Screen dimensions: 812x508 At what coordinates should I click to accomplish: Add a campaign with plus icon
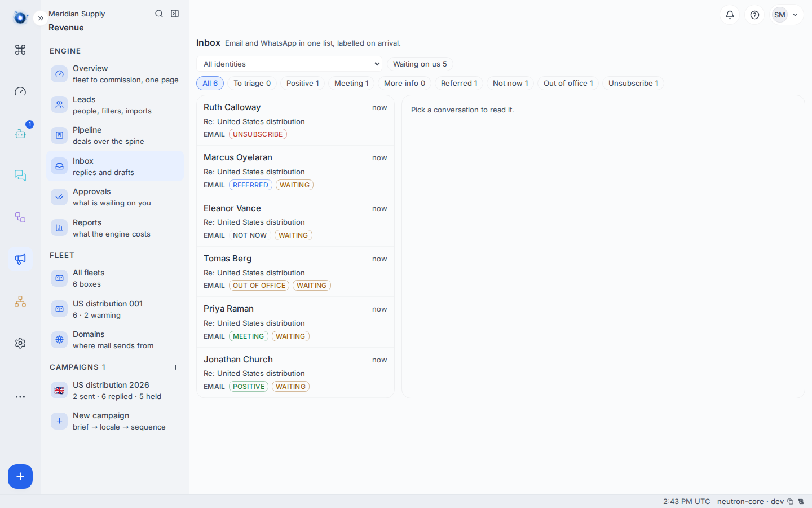[x=175, y=367]
